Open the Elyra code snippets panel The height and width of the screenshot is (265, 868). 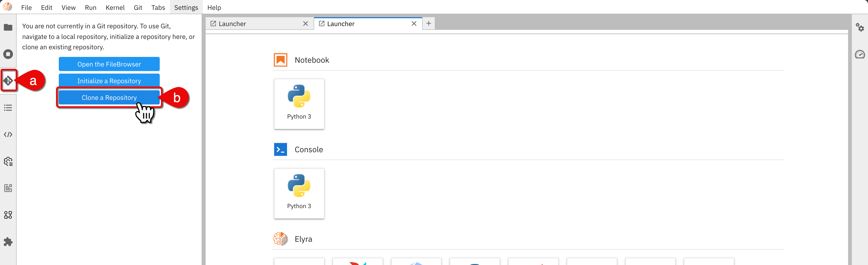[8, 134]
